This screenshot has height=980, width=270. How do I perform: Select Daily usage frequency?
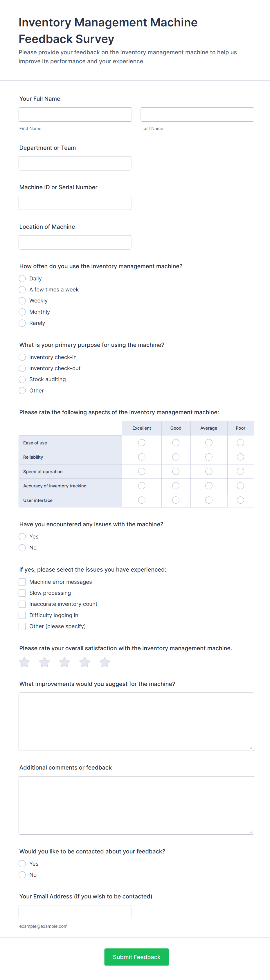(22, 278)
